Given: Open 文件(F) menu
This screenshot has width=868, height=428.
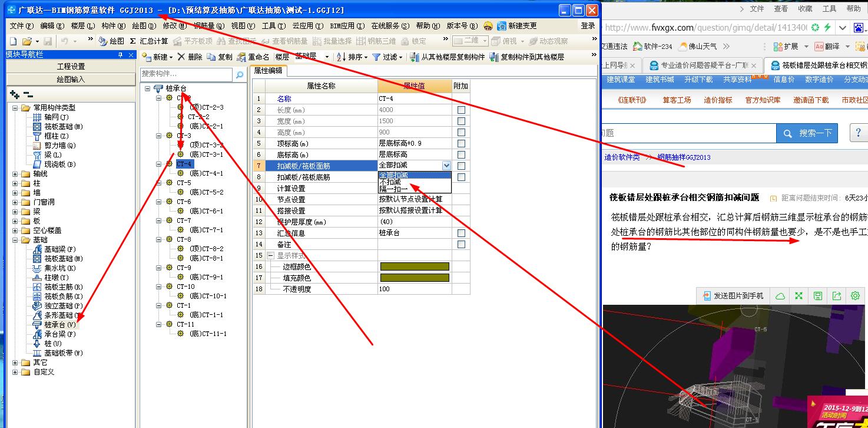Looking at the screenshot, I should coord(21,26).
